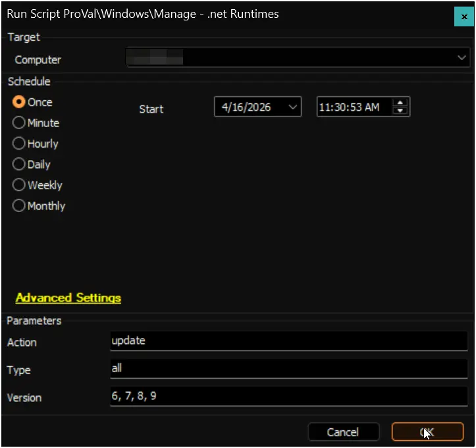
Task: Confirm the script with OK button
Action: [x=427, y=432]
